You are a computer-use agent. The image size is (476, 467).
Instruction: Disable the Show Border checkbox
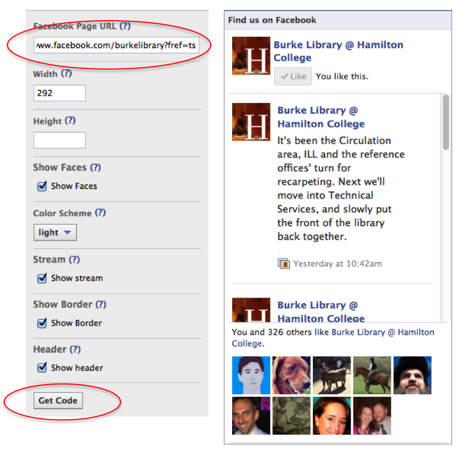[42, 323]
